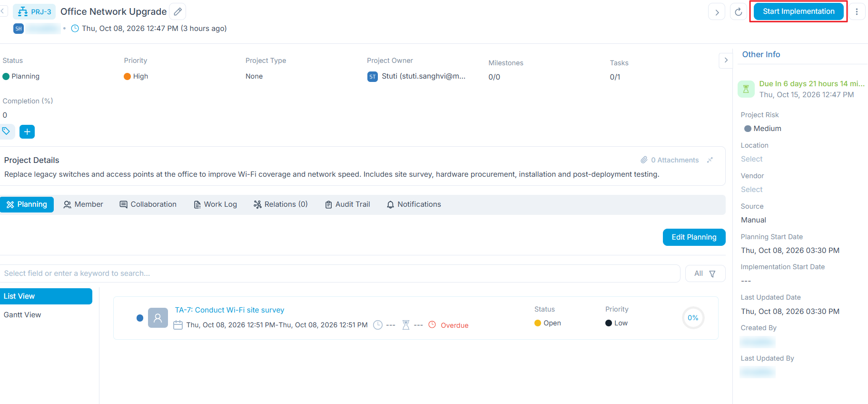Open the Location Select dropdown
This screenshot has width=868, height=404.
coord(751,159)
